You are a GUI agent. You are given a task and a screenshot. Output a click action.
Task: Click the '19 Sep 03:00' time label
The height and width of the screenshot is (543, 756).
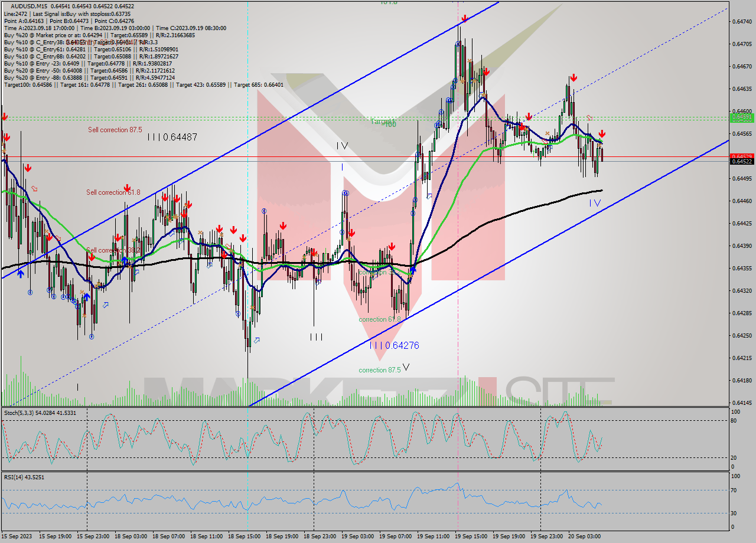[x=357, y=537]
